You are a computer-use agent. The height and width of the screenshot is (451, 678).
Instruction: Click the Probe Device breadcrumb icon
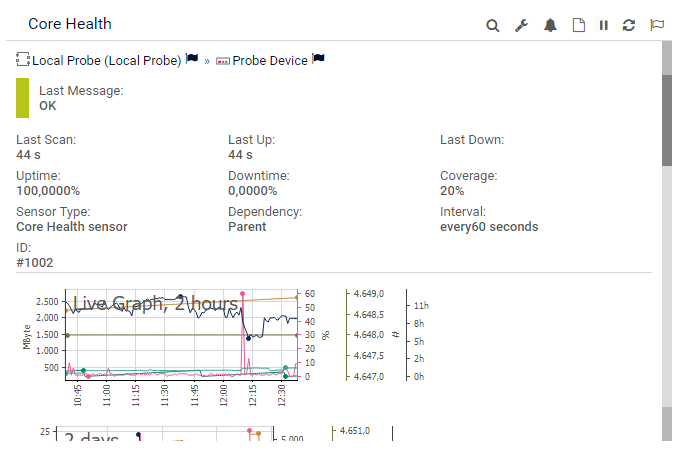[x=223, y=61]
